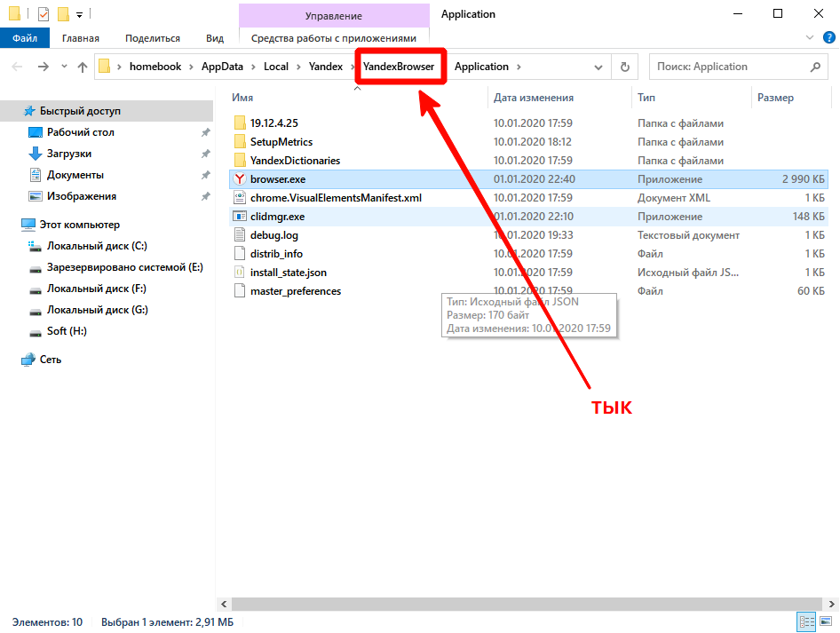Sort by Имя column header
The width and height of the screenshot is (840, 633).
(242, 98)
